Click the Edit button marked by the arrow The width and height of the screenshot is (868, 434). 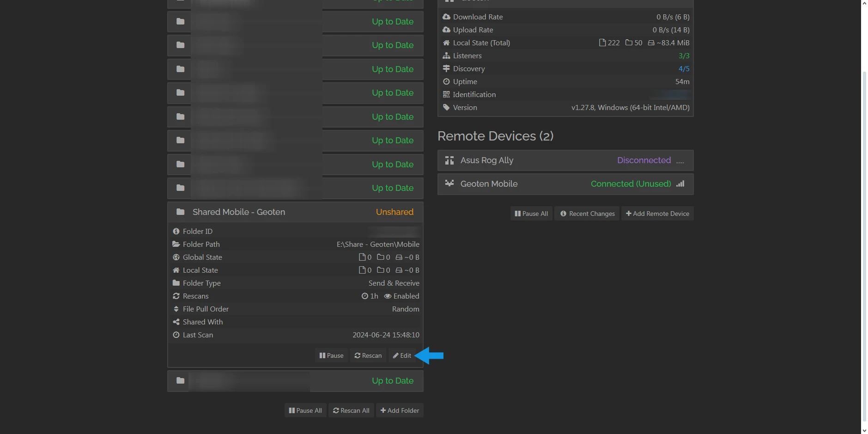(x=401, y=355)
